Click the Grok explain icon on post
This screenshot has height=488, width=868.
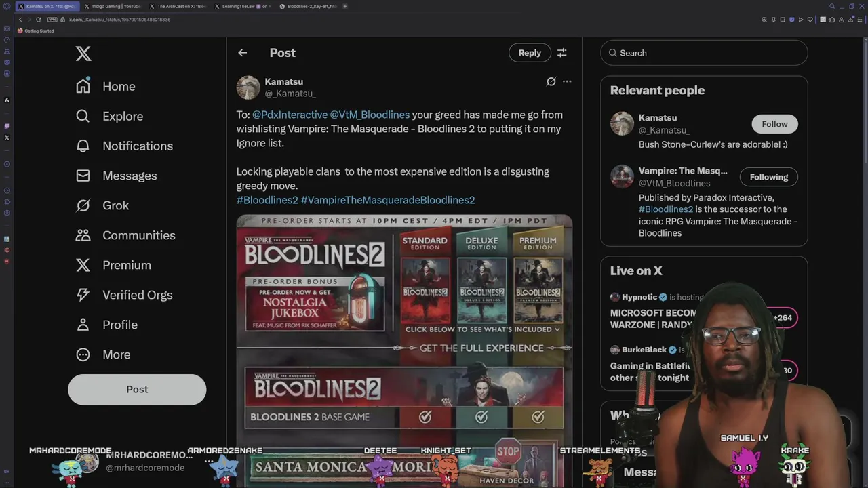[551, 81]
